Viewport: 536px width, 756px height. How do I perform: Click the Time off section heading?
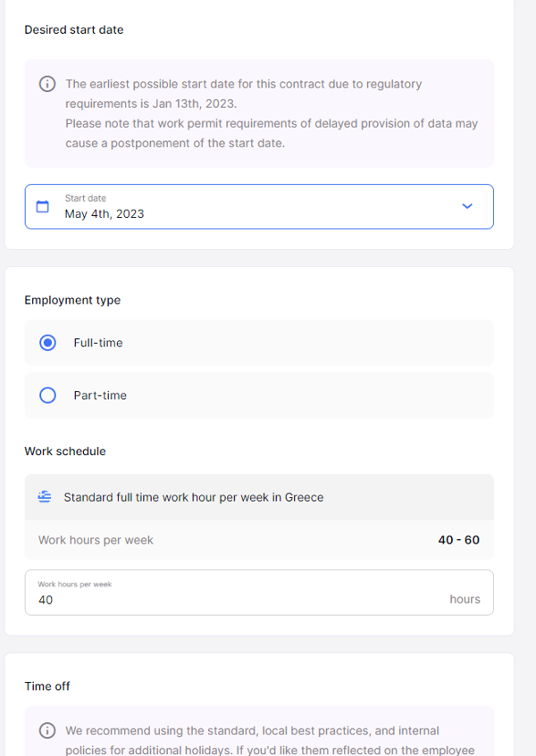pyautogui.click(x=47, y=686)
